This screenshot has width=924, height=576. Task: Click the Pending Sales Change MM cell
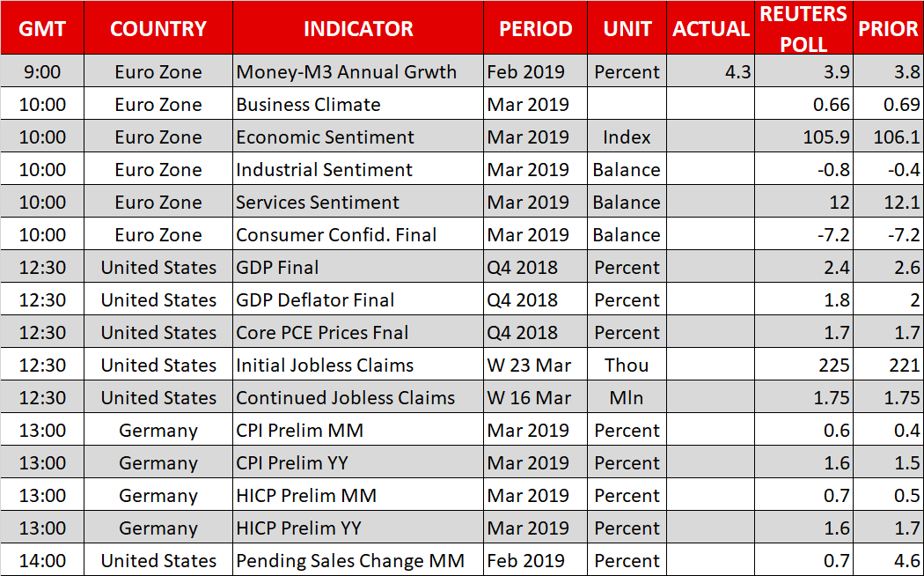click(349, 561)
